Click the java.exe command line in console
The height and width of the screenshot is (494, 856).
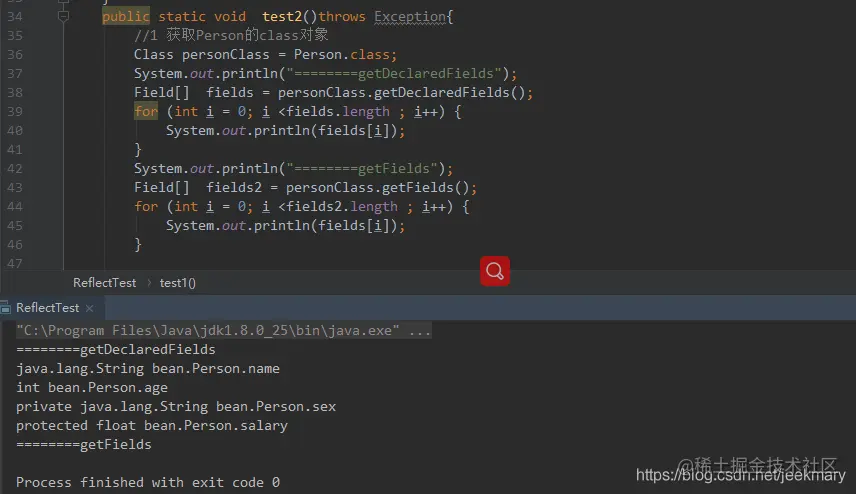[224, 330]
